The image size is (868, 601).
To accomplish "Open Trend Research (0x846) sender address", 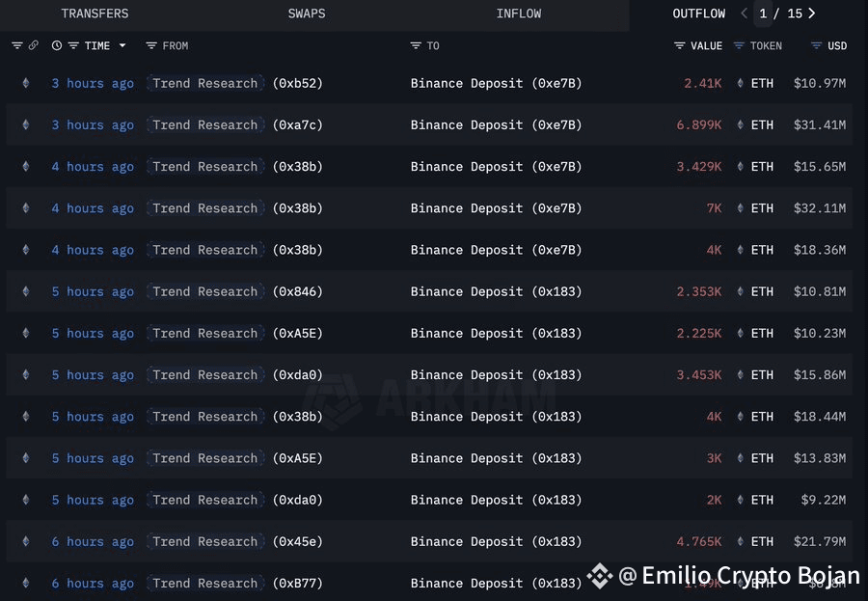I will (x=297, y=291).
